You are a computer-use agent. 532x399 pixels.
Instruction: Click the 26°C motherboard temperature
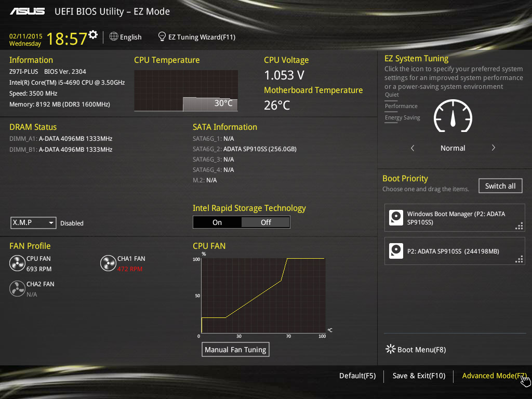tap(277, 105)
